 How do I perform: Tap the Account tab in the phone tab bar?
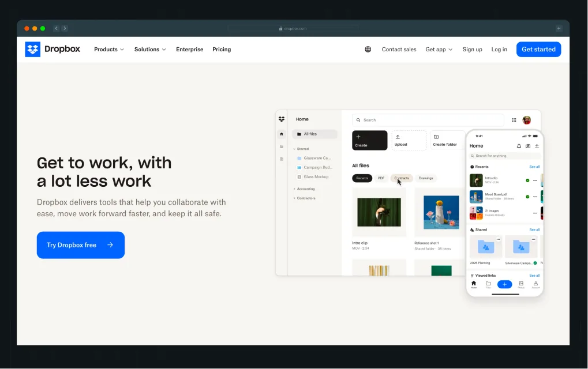(536, 285)
